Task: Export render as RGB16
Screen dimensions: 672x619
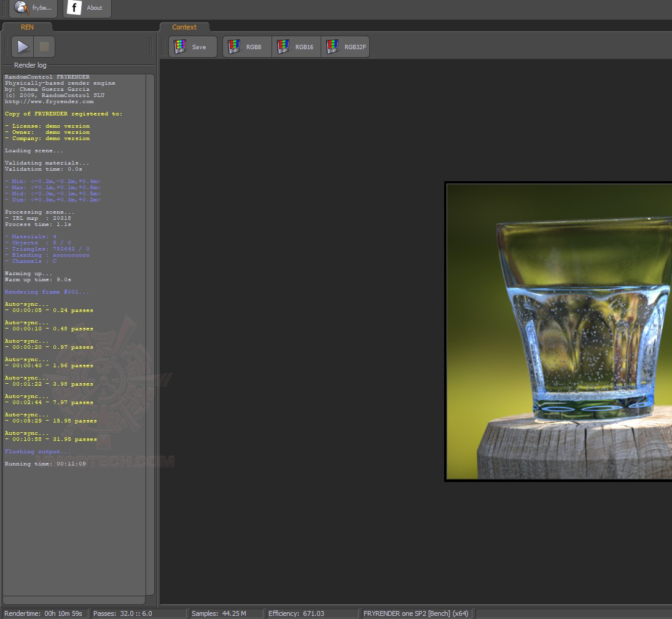Action: 297,47
